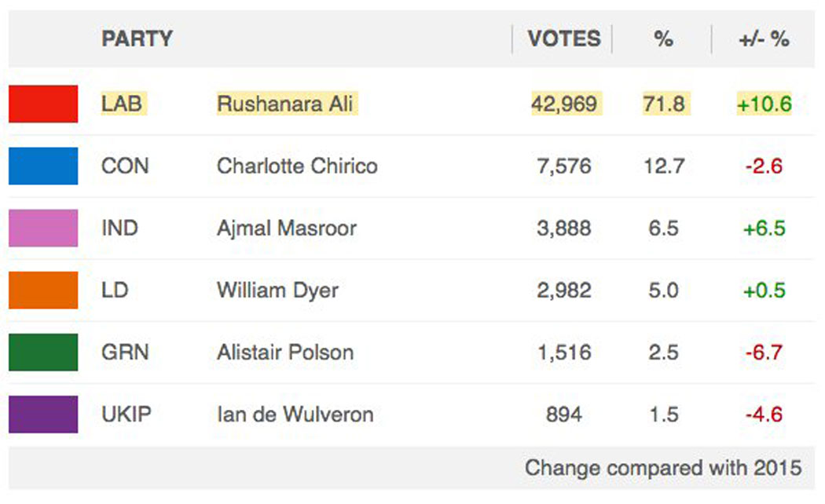
Task: Click the VOTES column header
Action: click(564, 38)
